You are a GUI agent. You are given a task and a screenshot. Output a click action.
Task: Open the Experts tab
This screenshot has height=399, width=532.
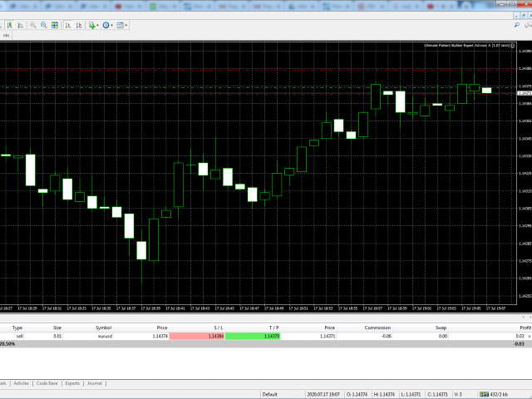(x=72, y=383)
